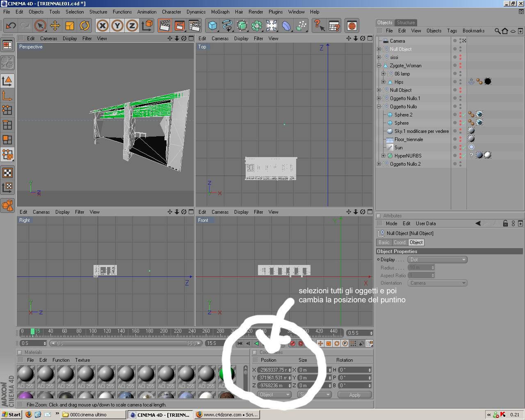This screenshot has height=420, width=525.
Task: Activate the Move tool in the top toolbar
Action: click(x=55, y=26)
